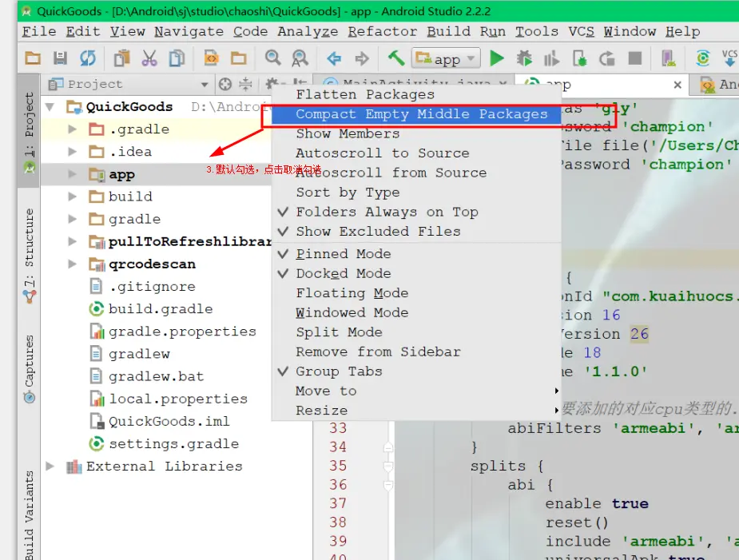
Task: Toggle Flatten Packages option
Action: 416,94
